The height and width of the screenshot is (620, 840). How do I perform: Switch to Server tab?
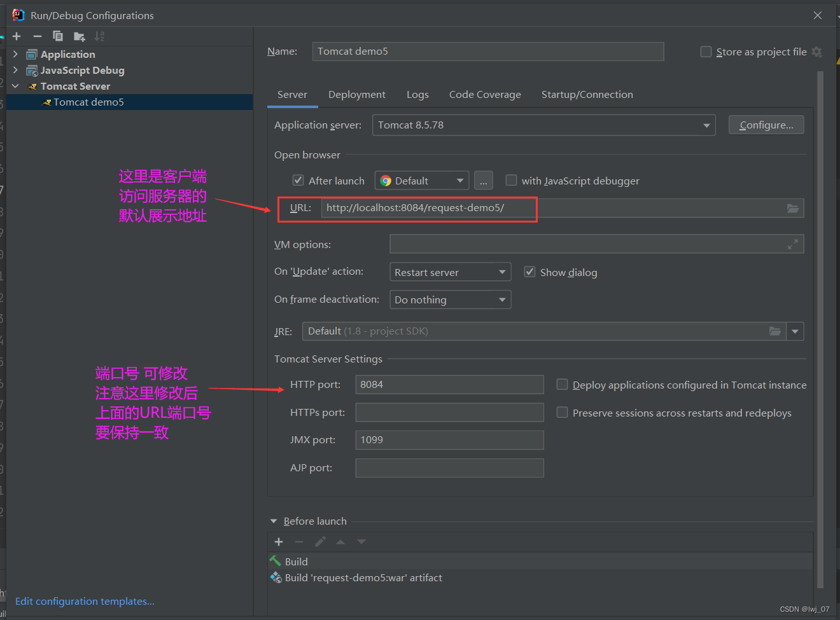pos(292,95)
